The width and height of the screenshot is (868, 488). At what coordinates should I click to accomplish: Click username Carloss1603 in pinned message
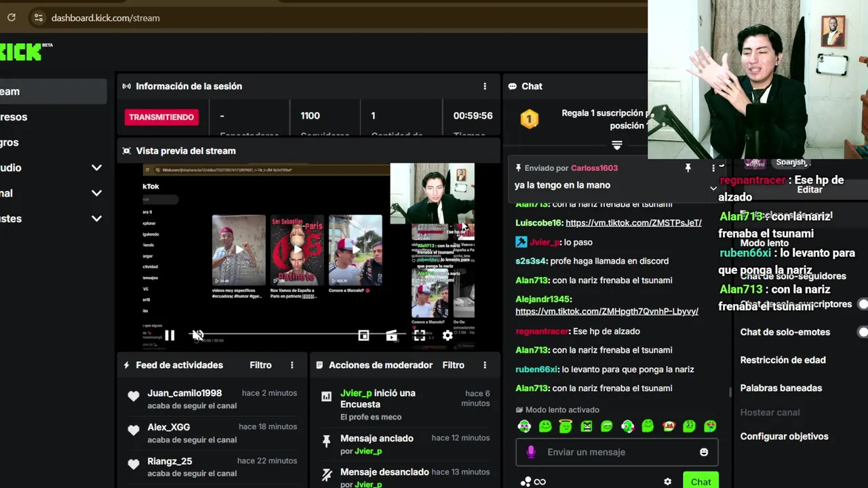[x=594, y=168]
